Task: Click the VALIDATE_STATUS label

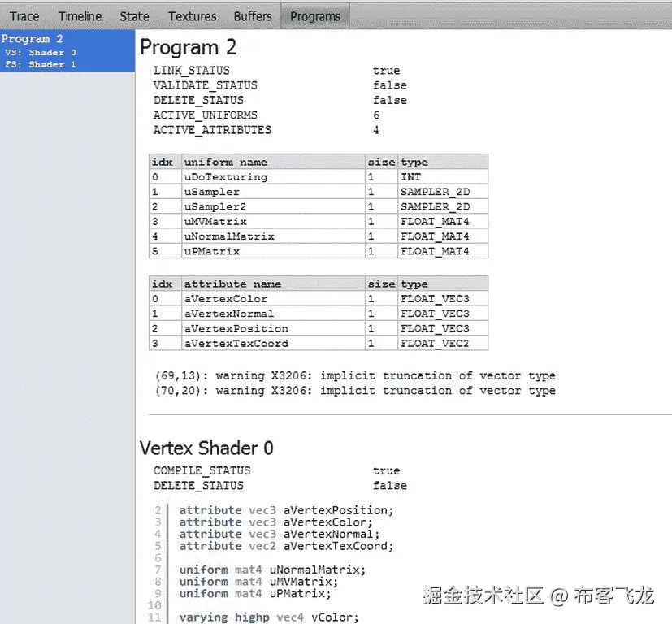Action: pos(206,85)
